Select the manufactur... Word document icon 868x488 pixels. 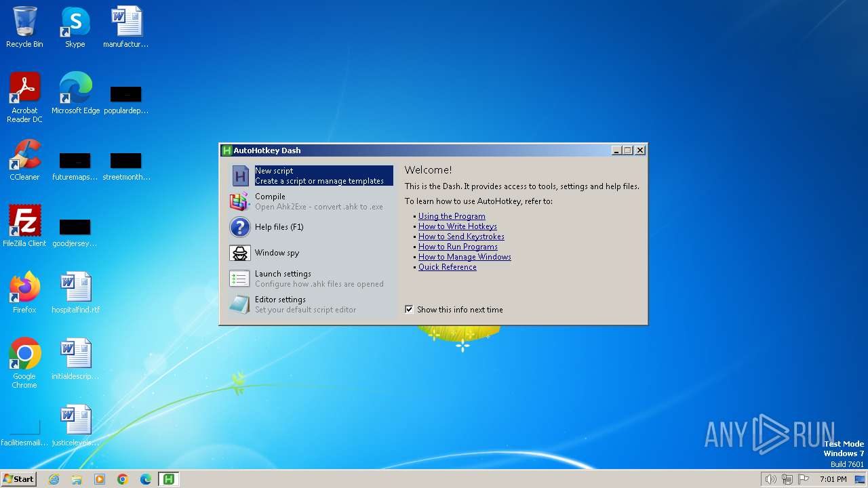[x=126, y=27]
